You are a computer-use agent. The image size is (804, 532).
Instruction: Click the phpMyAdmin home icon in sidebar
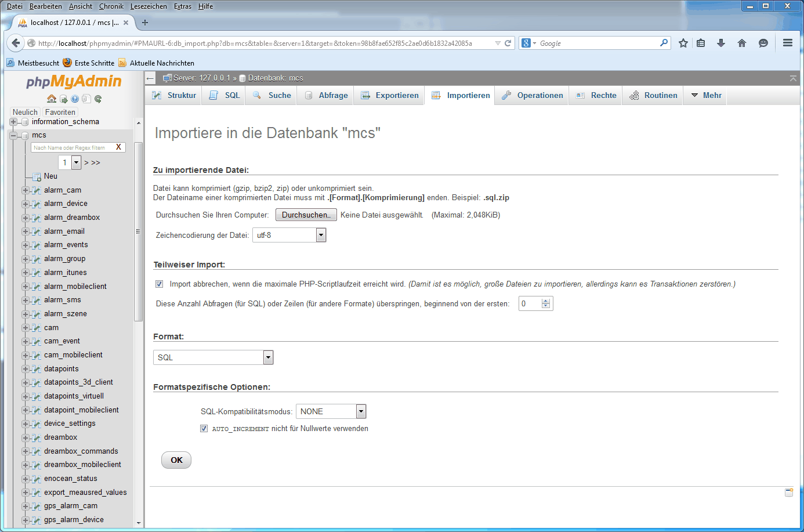click(52, 99)
